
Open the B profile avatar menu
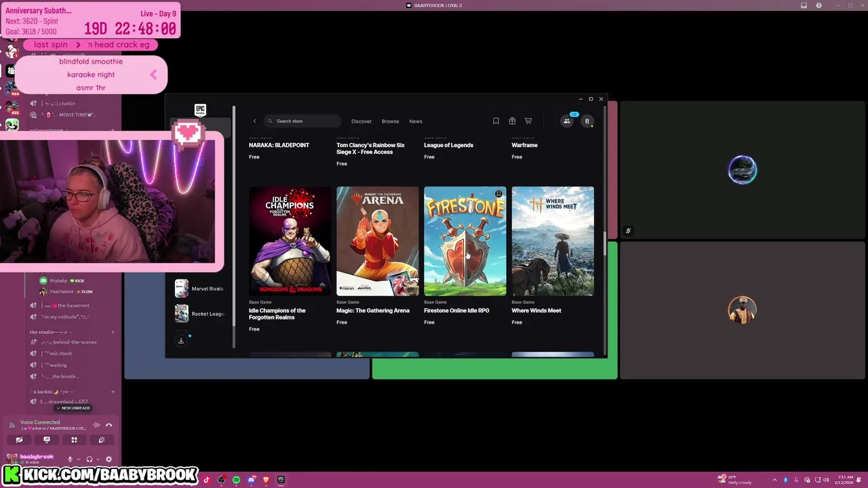pyautogui.click(x=587, y=121)
